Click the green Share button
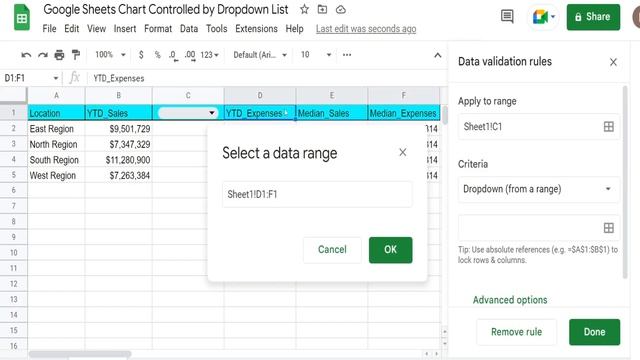Viewport: 640px width, 360px height. (x=593, y=17)
